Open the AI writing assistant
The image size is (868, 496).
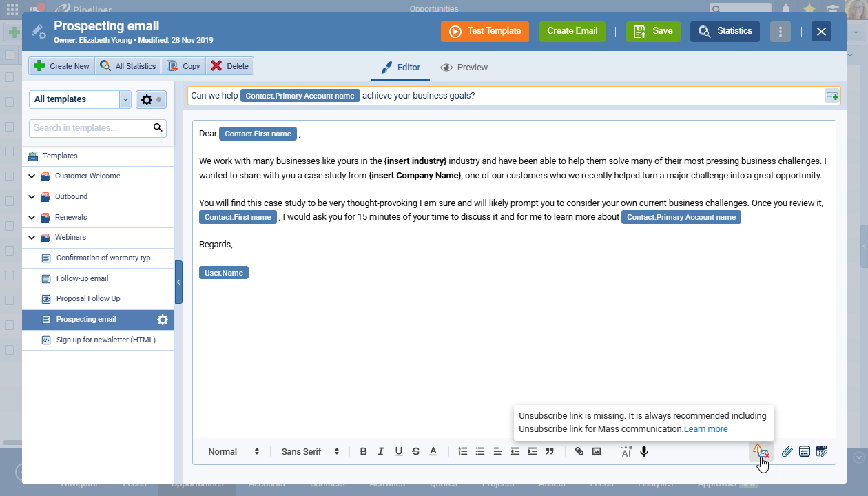[x=626, y=451]
